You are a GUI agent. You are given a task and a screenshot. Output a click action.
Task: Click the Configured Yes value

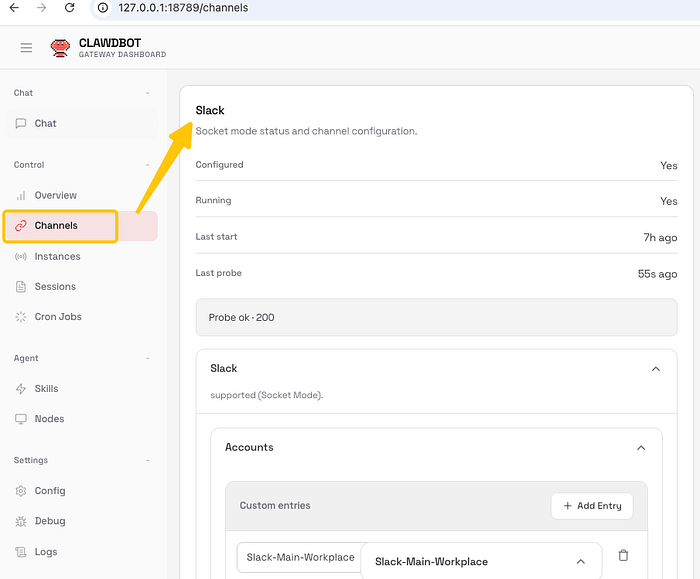click(x=668, y=166)
